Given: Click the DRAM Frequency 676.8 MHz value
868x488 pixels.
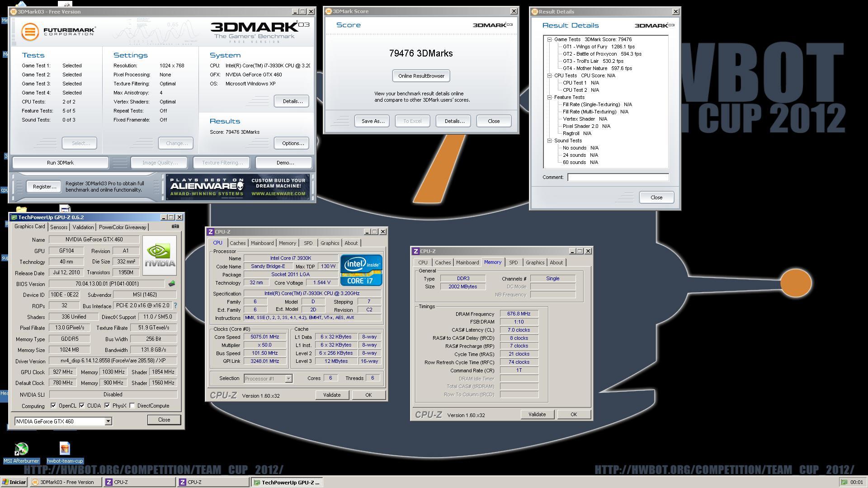Looking at the screenshot, I should [x=519, y=314].
